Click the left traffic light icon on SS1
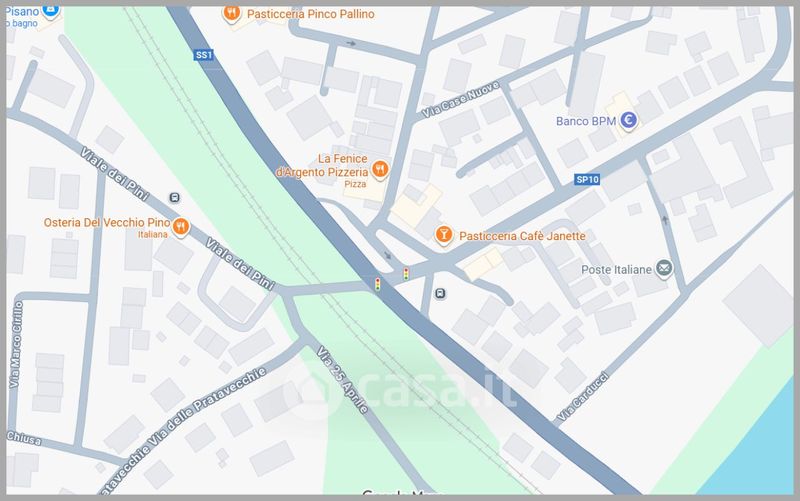Viewport: 800px width, 501px height. tap(378, 284)
